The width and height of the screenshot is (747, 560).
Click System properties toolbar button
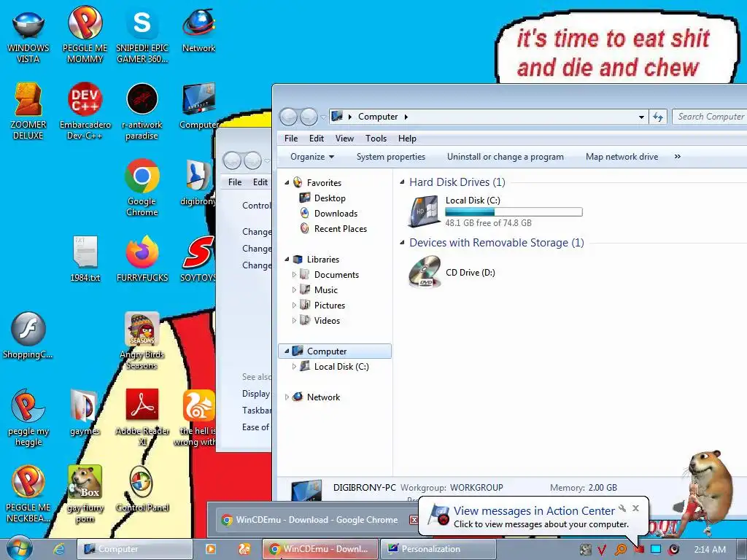click(x=391, y=157)
